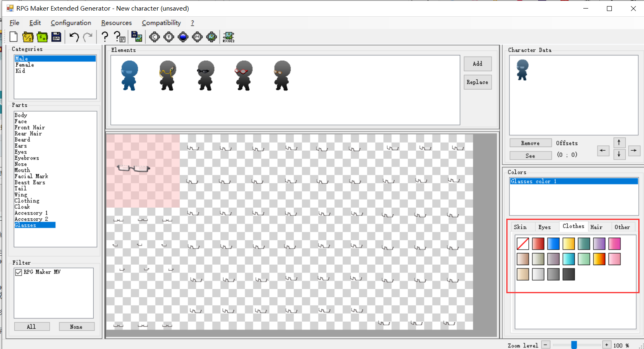This screenshot has width=644, height=349.
Task: Shift offset right with the right arrow
Action: point(634,151)
